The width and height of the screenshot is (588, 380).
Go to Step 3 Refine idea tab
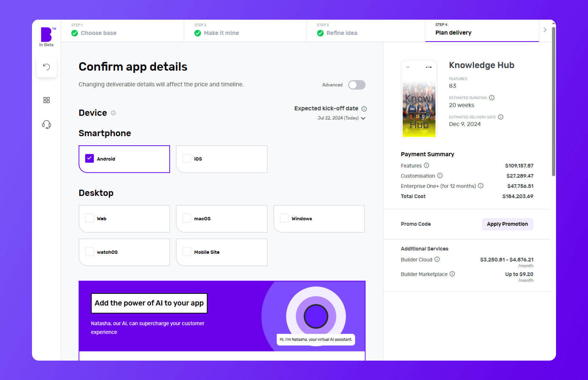[x=366, y=31]
